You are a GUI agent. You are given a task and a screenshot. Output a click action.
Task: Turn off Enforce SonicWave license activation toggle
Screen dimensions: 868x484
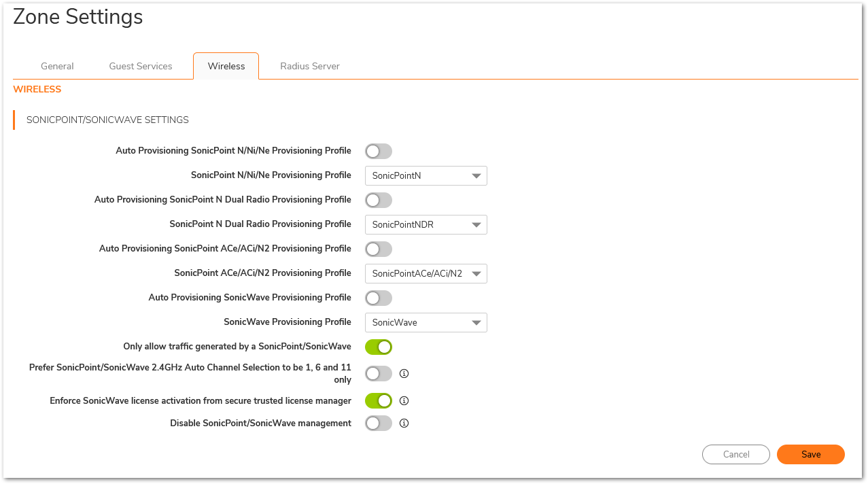click(379, 400)
